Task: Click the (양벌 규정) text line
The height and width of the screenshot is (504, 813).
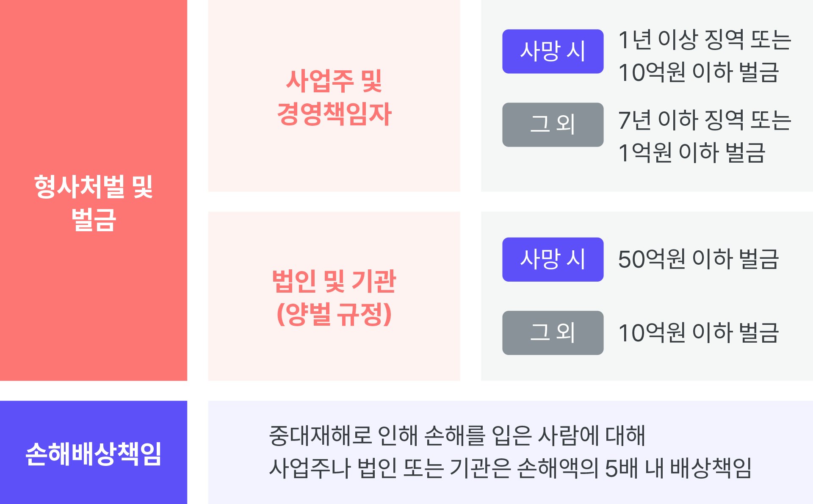Action: click(x=334, y=314)
